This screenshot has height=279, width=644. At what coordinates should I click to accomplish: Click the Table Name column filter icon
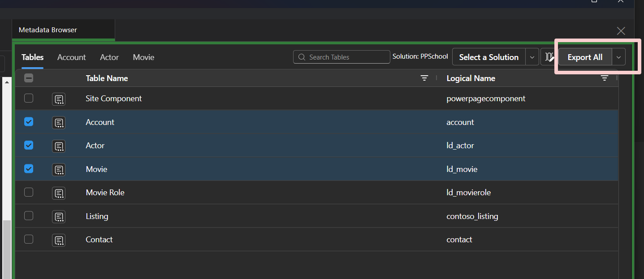point(424,78)
